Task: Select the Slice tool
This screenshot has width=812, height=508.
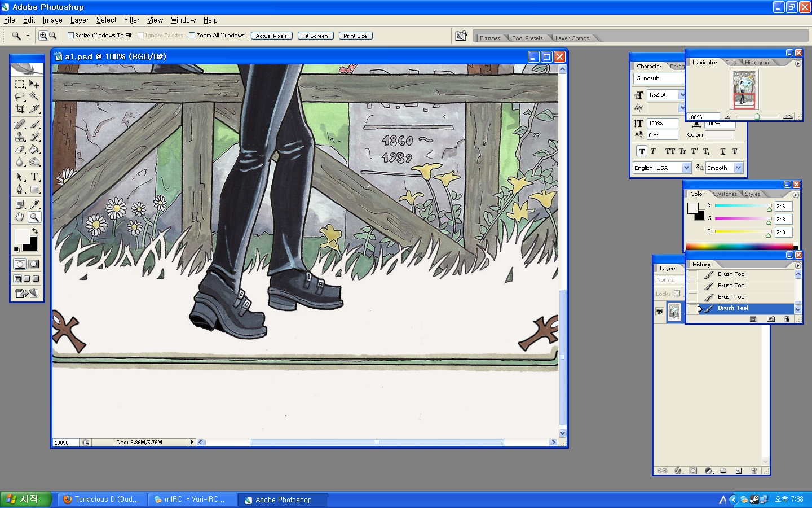Action: [34, 109]
